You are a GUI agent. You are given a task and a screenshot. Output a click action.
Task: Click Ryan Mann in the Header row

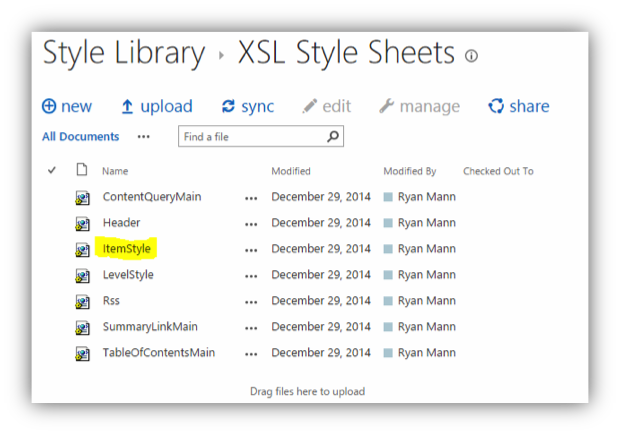click(427, 223)
